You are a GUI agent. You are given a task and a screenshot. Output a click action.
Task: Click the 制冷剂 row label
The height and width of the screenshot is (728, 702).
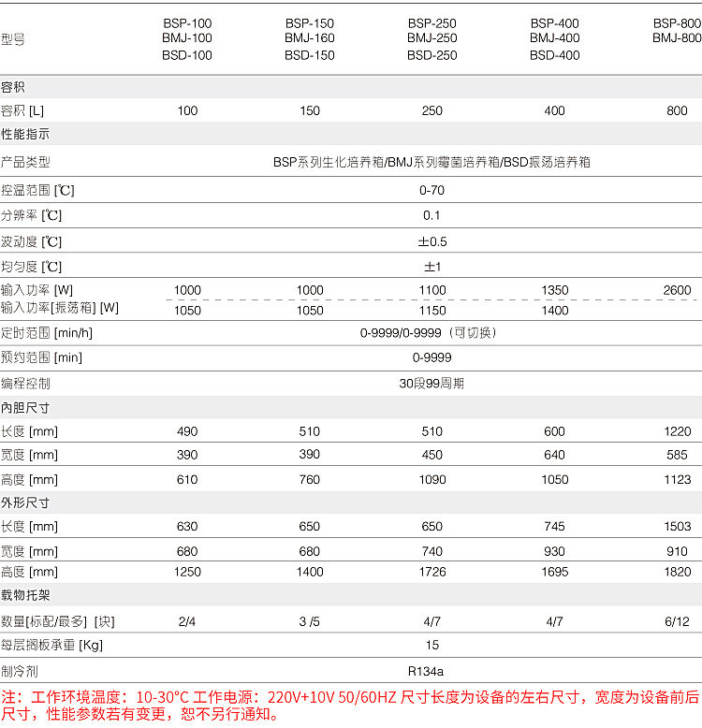(x=19, y=671)
